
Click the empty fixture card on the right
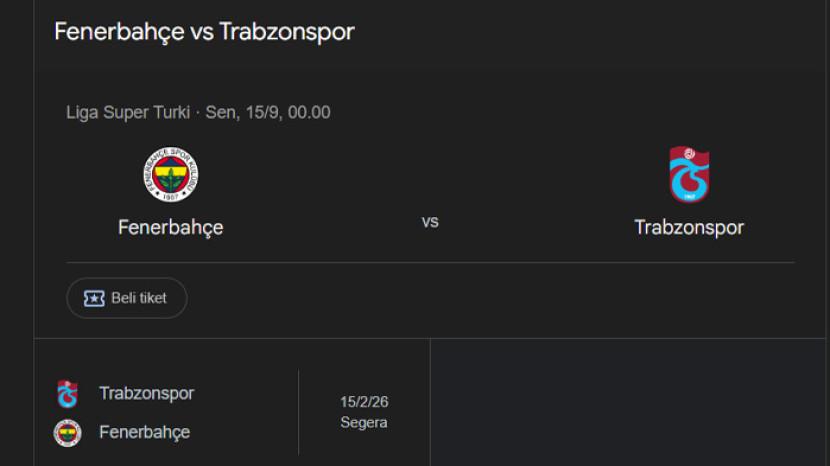[630, 402]
